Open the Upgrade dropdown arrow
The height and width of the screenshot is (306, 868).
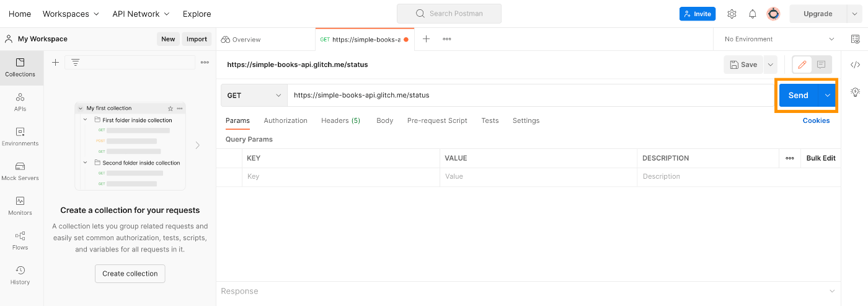tap(854, 14)
